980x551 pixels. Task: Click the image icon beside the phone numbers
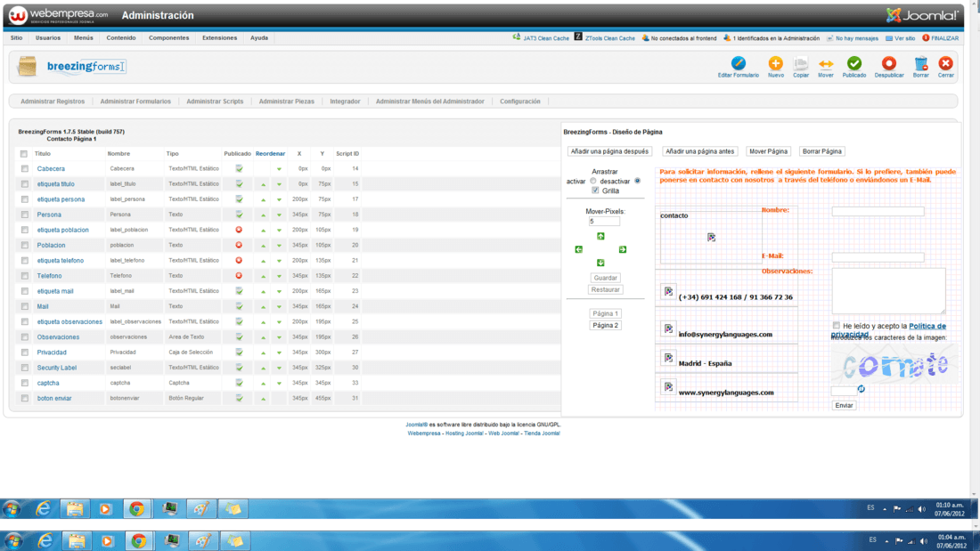[x=669, y=291]
